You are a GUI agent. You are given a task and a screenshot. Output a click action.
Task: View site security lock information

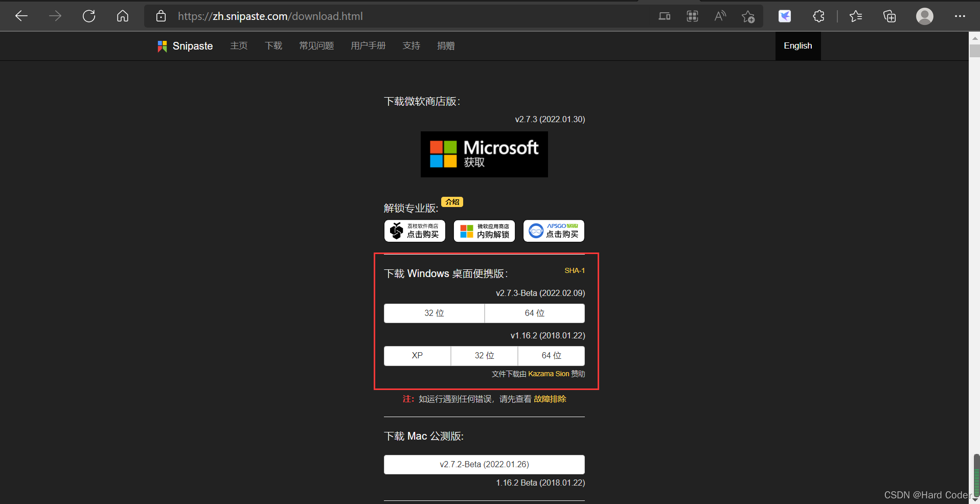(x=161, y=16)
